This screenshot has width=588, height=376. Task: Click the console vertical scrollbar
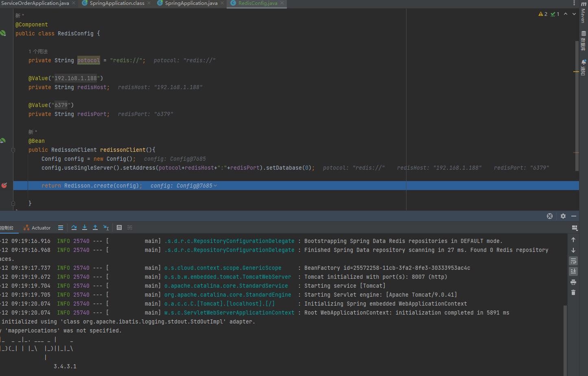(x=565, y=340)
